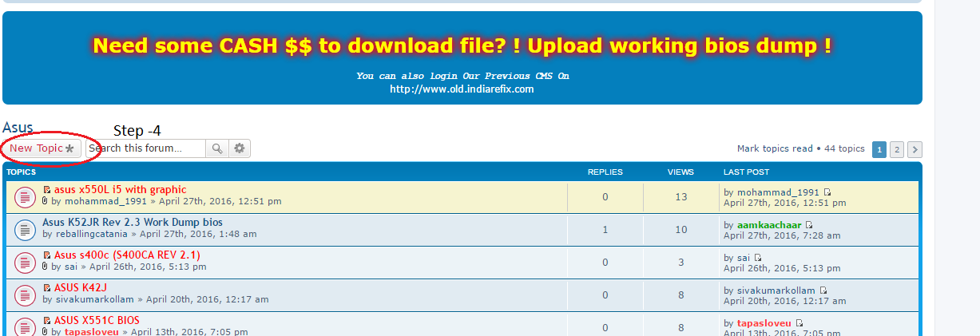Image resolution: width=980 pixels, height=336 pixels.
Task: Open topic Asus s400c (S400CA REV 2.1)
Action: tap(127, 255)
